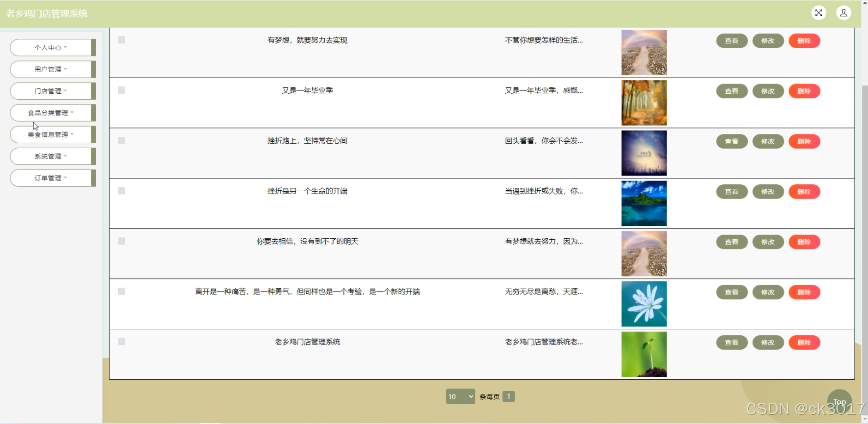Delete the 老乡鸡门店管理系统 entry
Image resolution: width=868 pixels, height=424 pixels.
pos(804,343)
